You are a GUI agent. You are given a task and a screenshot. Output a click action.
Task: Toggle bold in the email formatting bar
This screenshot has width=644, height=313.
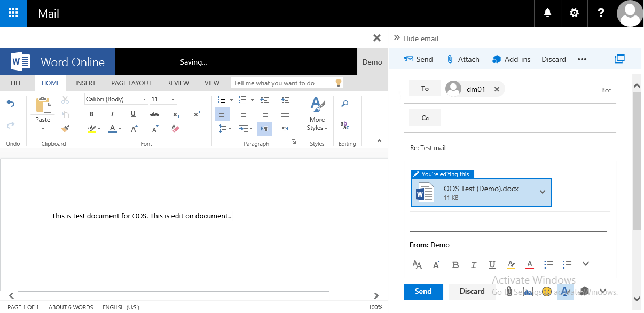[455, 264]
